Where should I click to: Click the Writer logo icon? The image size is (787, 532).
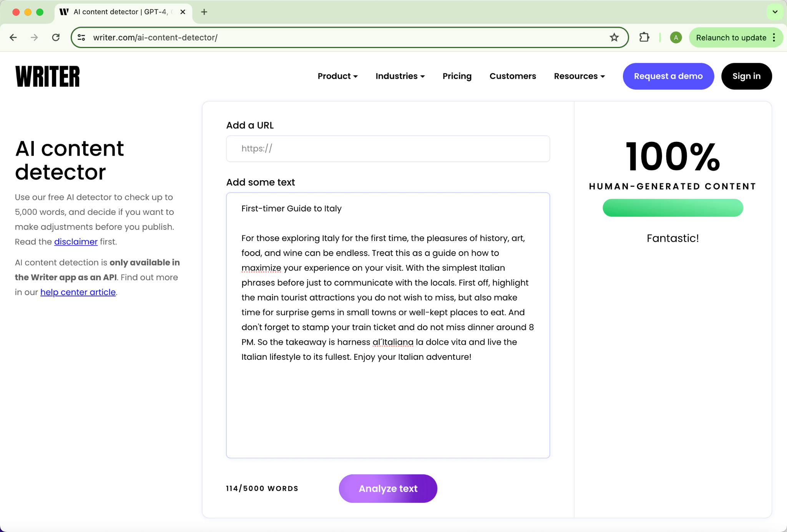coord(47,76)
